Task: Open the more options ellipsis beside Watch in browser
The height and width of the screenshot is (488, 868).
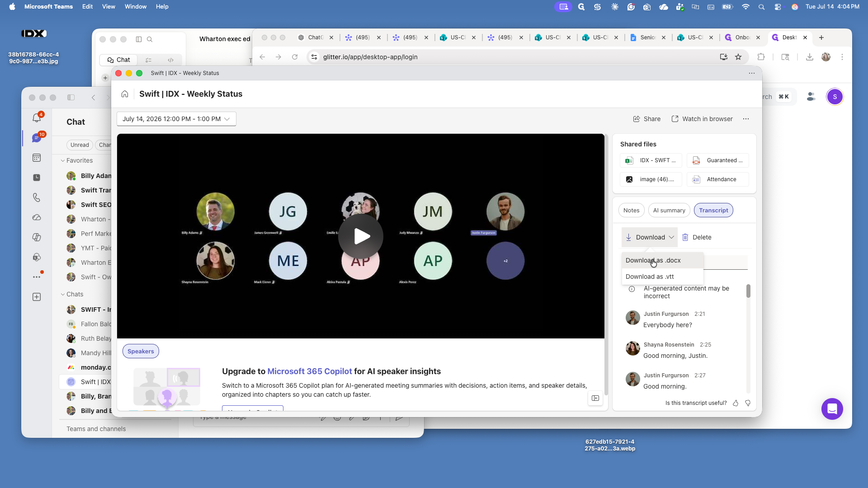Action: tap(746, 119)
